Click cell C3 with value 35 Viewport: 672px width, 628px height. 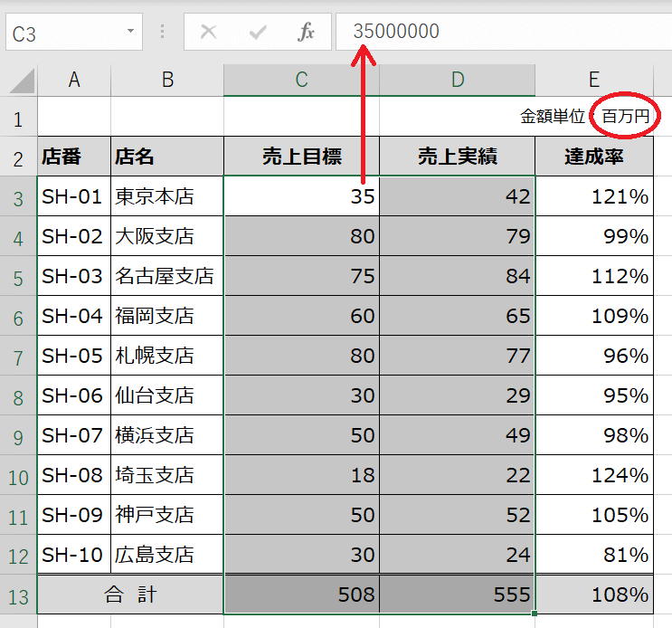(301, 196)
